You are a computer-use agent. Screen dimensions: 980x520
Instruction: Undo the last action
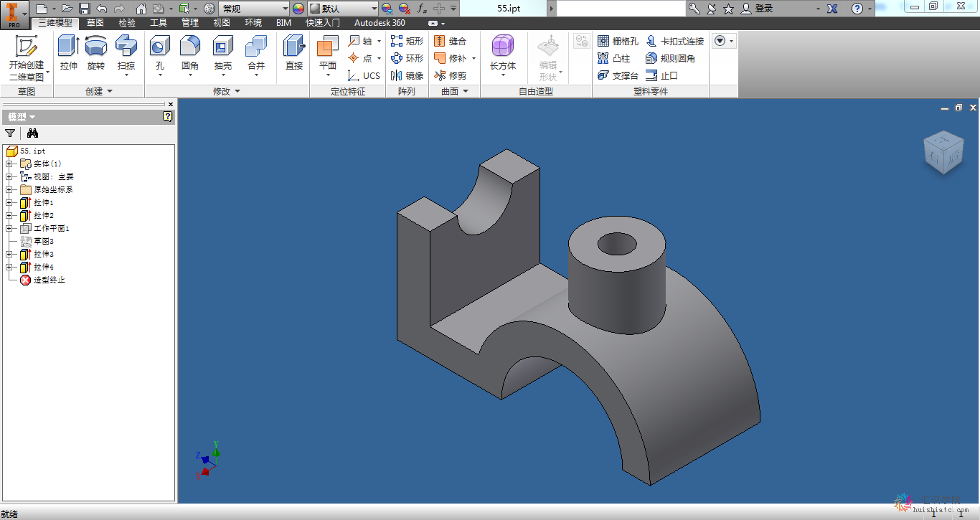101,9
